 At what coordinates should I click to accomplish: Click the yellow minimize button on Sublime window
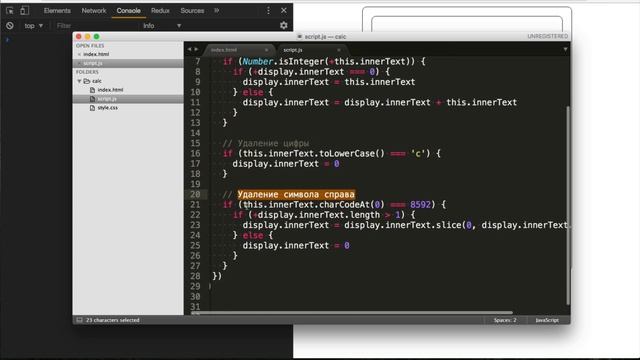click(x=88, y=37)
